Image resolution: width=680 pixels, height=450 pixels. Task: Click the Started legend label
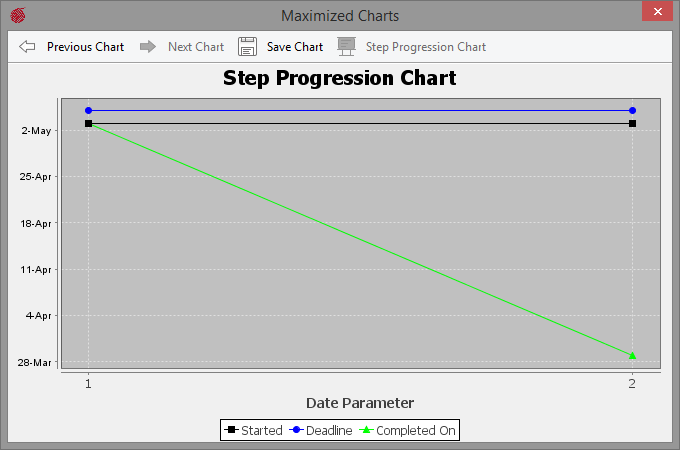click(x=261, y=431)
